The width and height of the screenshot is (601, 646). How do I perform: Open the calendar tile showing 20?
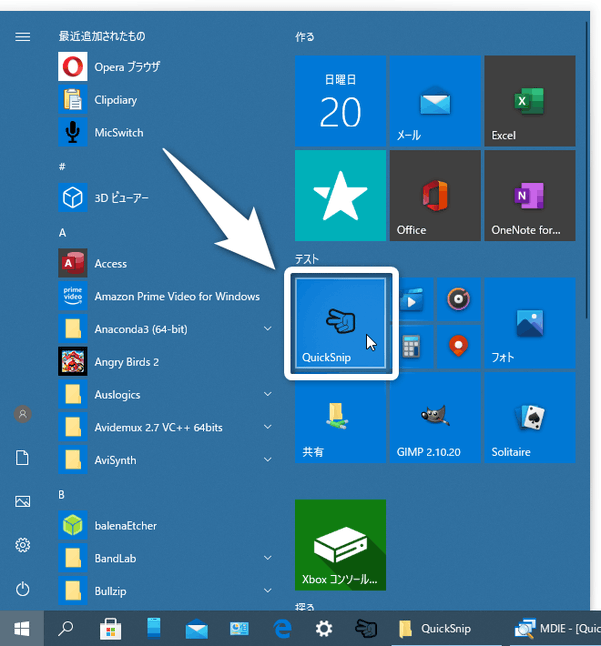point(340,101)
